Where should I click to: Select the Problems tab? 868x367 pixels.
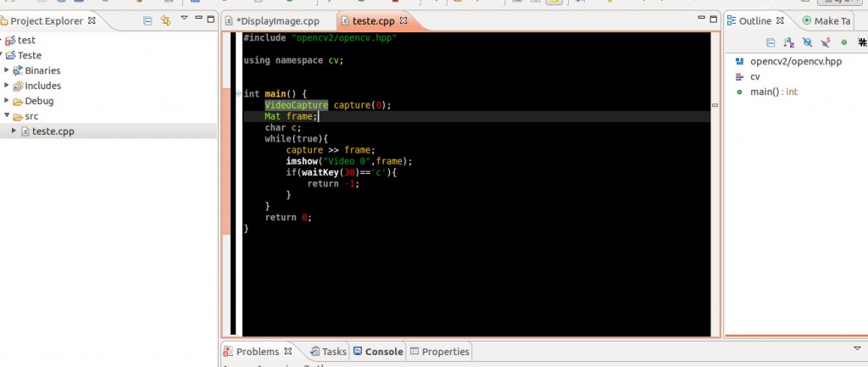coord(258,352)
